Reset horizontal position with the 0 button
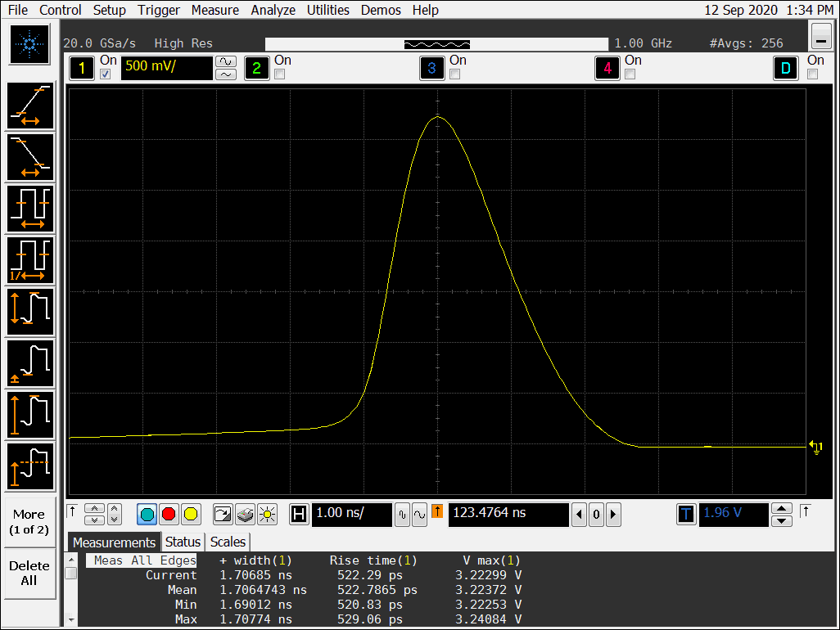This screenshot has height=630, width=840. (596, 515)
